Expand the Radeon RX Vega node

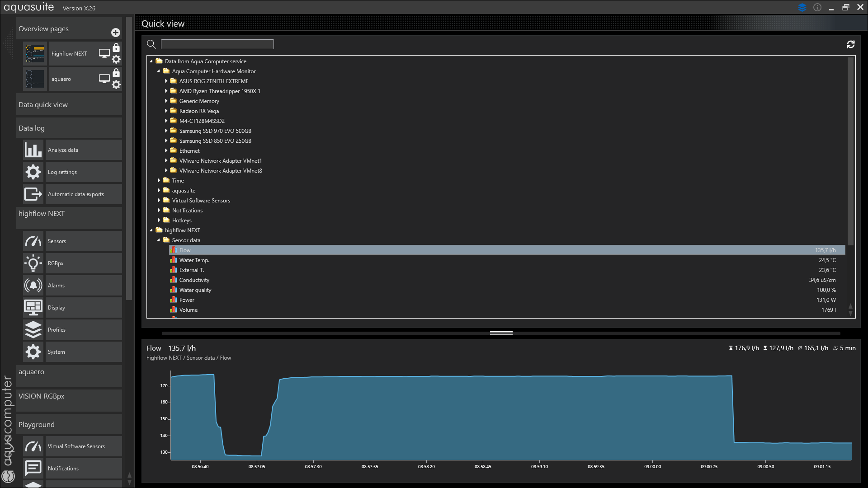click(166, 111)
